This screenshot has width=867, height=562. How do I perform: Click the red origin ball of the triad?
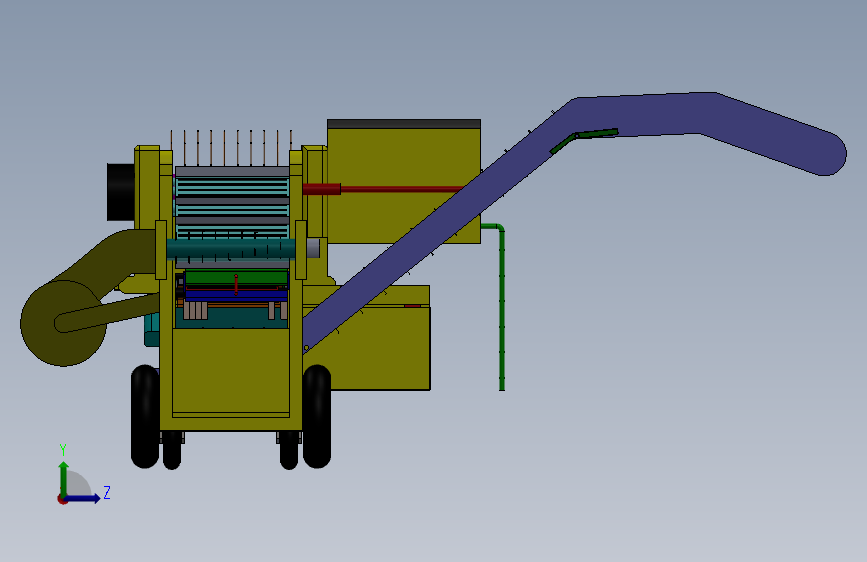(62, 499)
